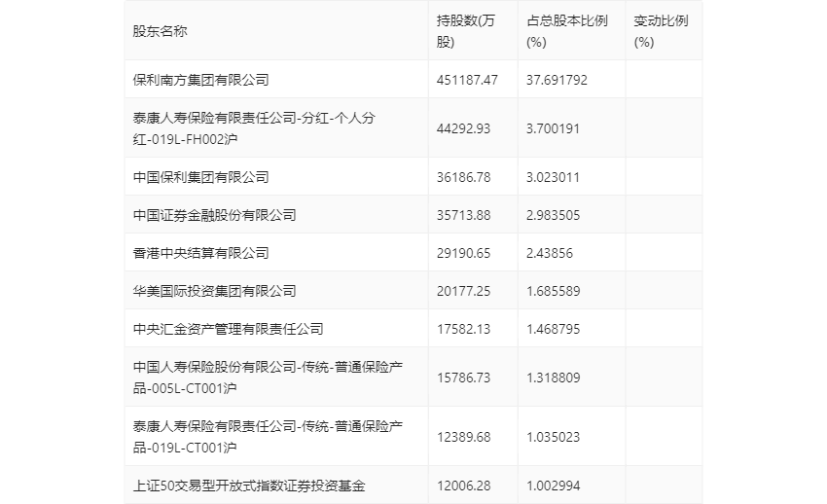Click the 占总股本比例(%) column header
Viewport: 827px width, 504px height.
click(x=567, y=31)
